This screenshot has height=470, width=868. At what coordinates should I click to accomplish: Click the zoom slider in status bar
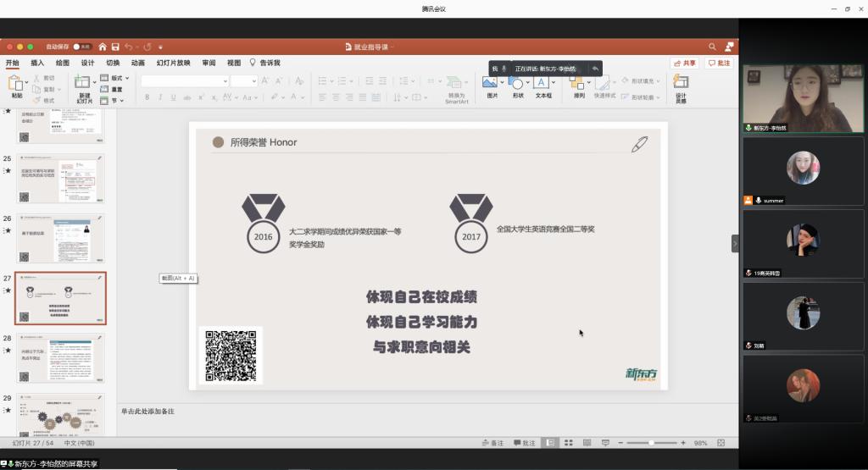[650, 443]
